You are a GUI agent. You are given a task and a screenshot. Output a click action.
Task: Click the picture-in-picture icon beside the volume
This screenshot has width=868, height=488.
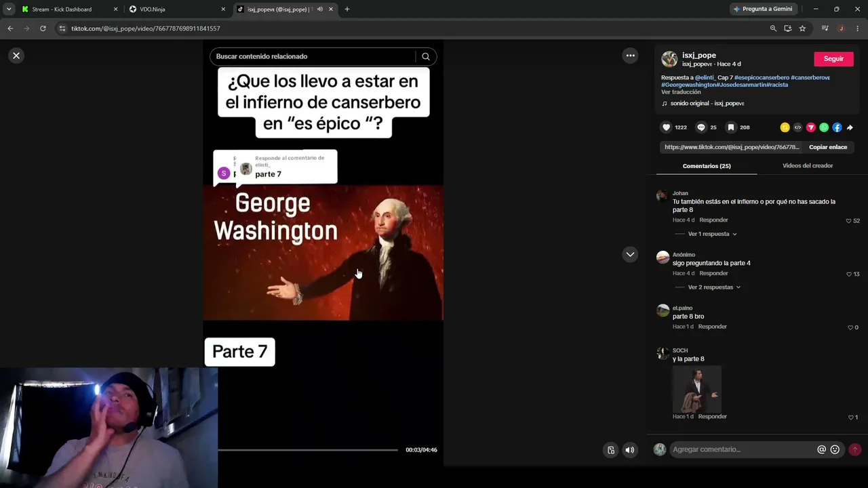click(x=611, y=450)
